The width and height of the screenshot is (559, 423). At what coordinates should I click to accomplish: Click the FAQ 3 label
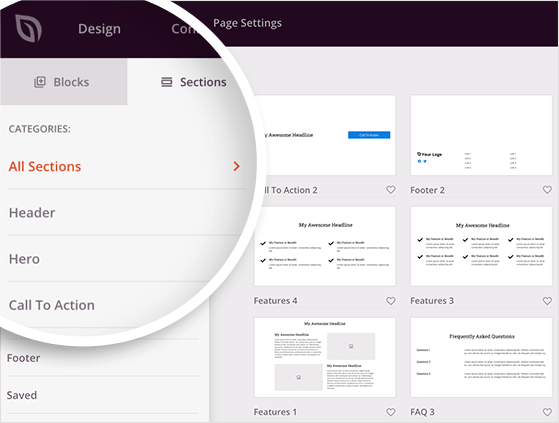[x=422, y=412]
